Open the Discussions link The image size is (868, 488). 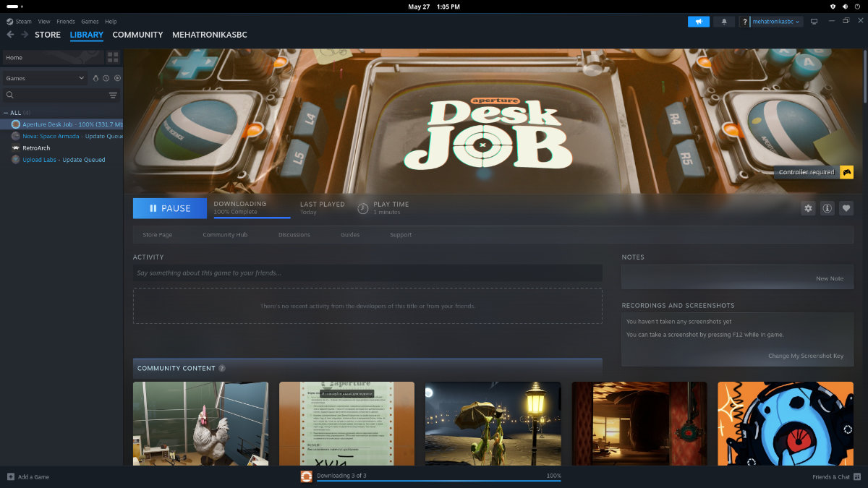click(x=294, y=235)
